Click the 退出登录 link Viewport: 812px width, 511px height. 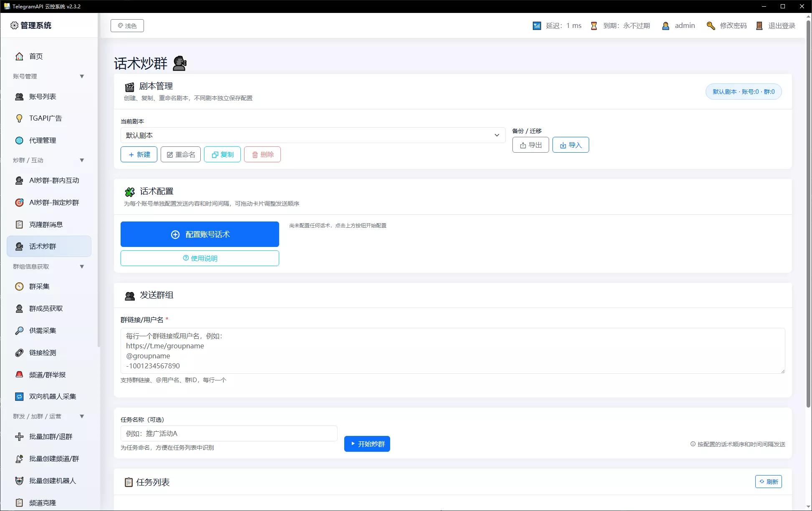point(782,26)
